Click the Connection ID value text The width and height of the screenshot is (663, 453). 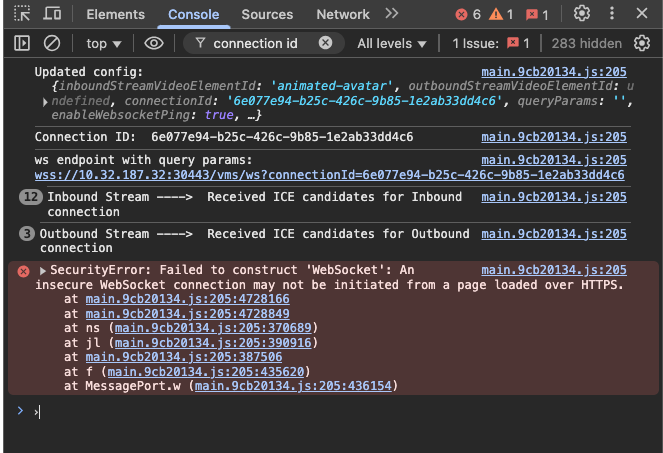coord(282,137)
